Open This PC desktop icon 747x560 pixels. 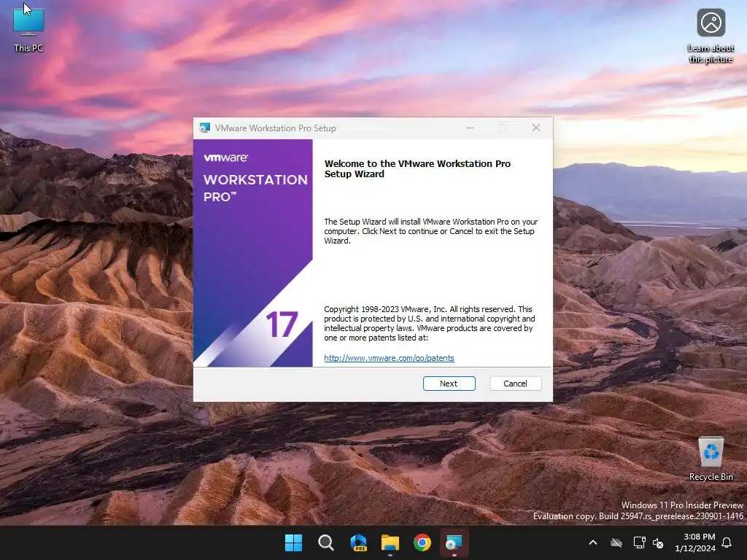coord(28,31)
